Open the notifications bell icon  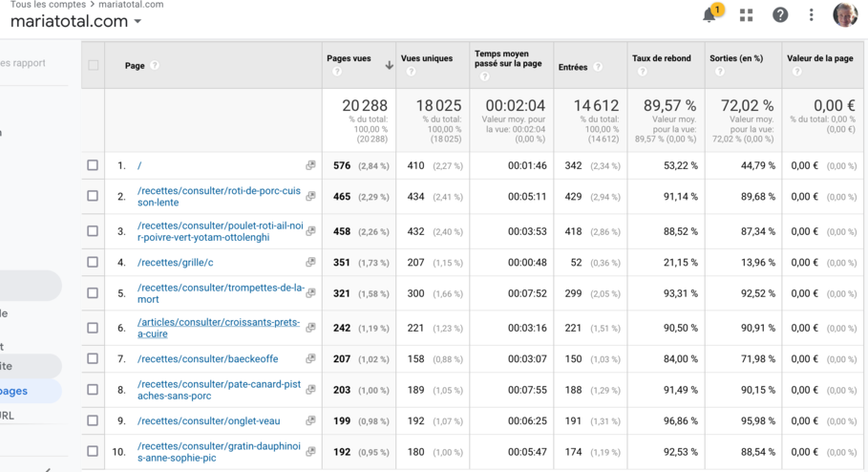coord(709,15)
